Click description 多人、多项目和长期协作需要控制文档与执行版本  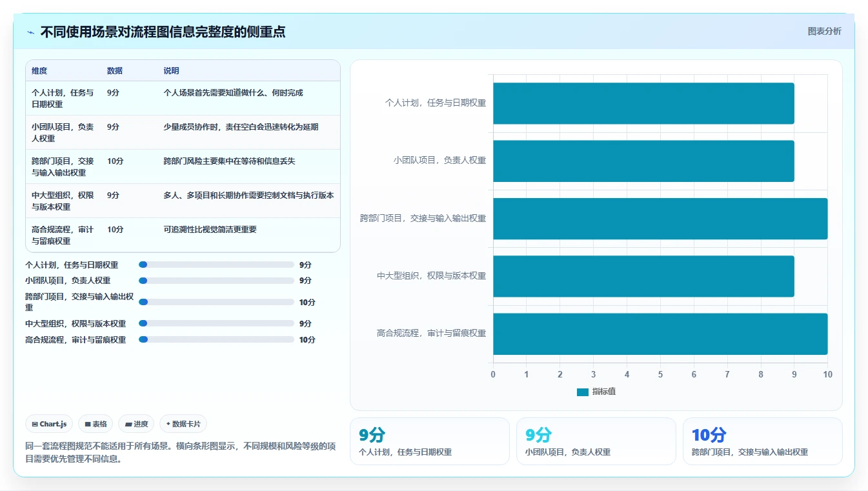248,195
